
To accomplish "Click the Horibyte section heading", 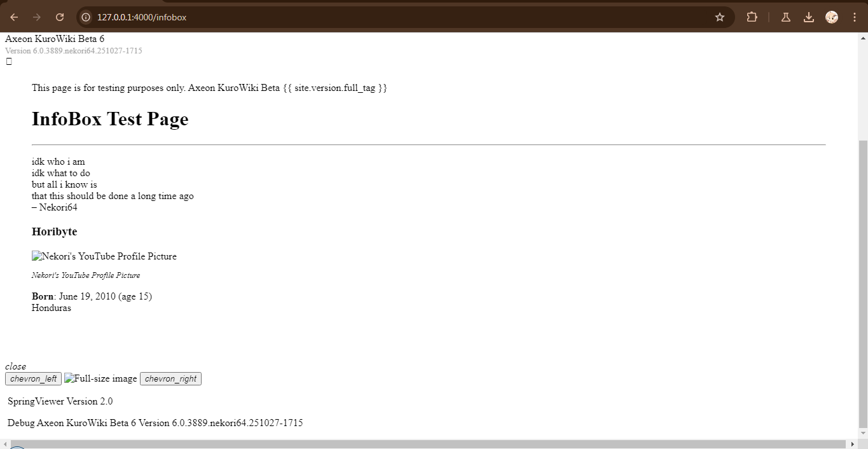I will tap(54, 231).
